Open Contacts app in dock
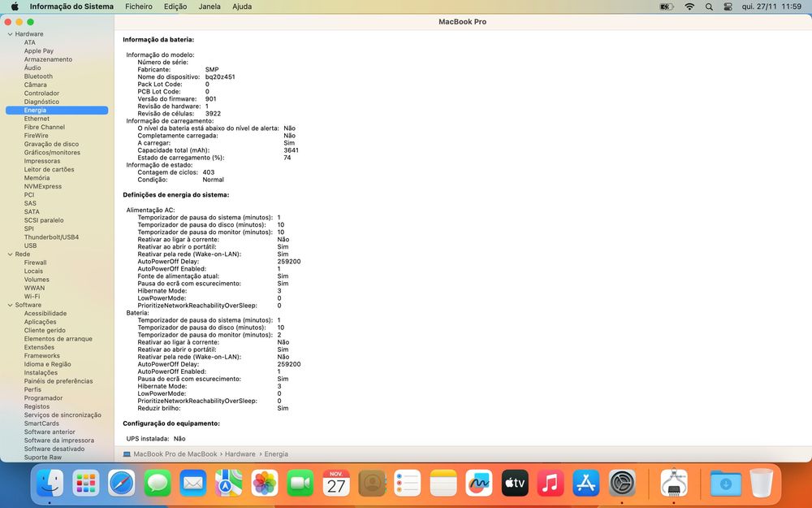The width and height of the screenshot is (812, 508). 372,483
